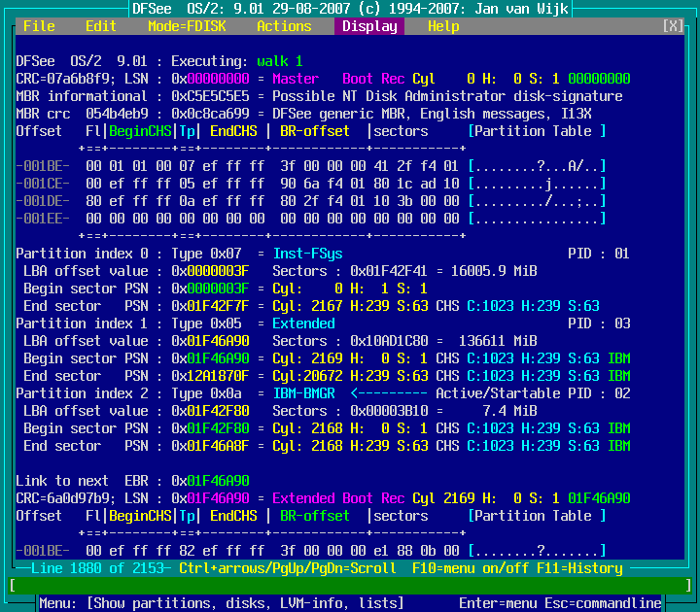700x612 pixels.
Task: Click into the green command line field
Action: point(350,586)
